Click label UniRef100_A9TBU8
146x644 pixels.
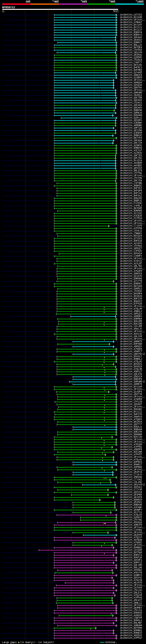click(x=131, y=540)
